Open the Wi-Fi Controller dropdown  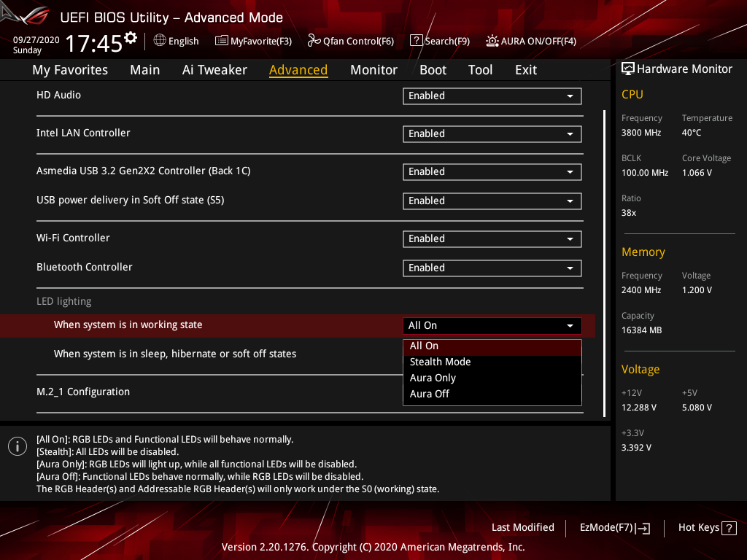tap(492, 239)
